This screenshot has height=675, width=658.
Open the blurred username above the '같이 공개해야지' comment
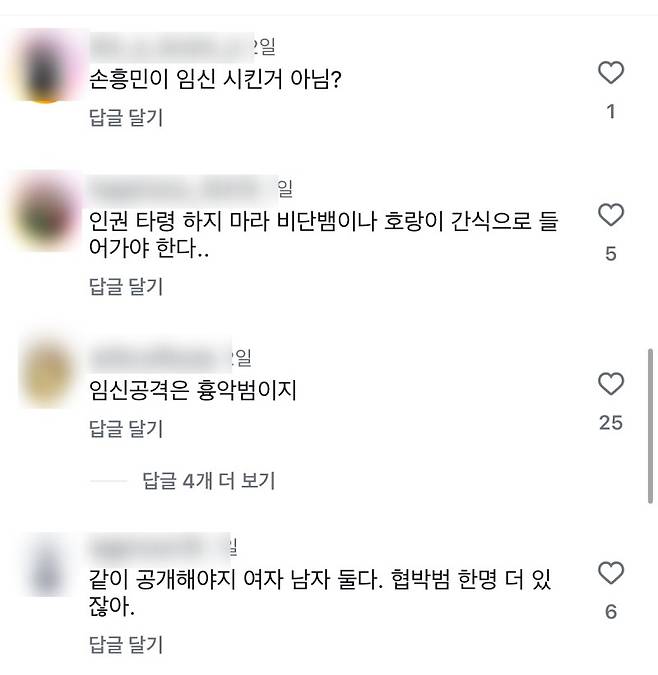click(159, 548)
